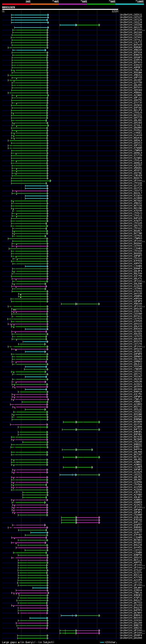146x644 pixels.
Task: Select the UniRef100_Q96232 label
Action: [131, 628]
